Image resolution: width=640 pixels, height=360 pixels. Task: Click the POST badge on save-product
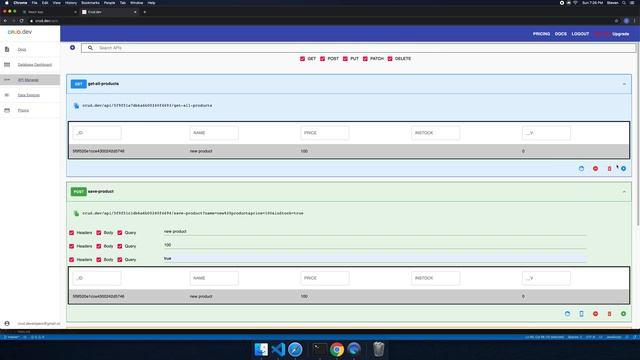pos(78,191)
